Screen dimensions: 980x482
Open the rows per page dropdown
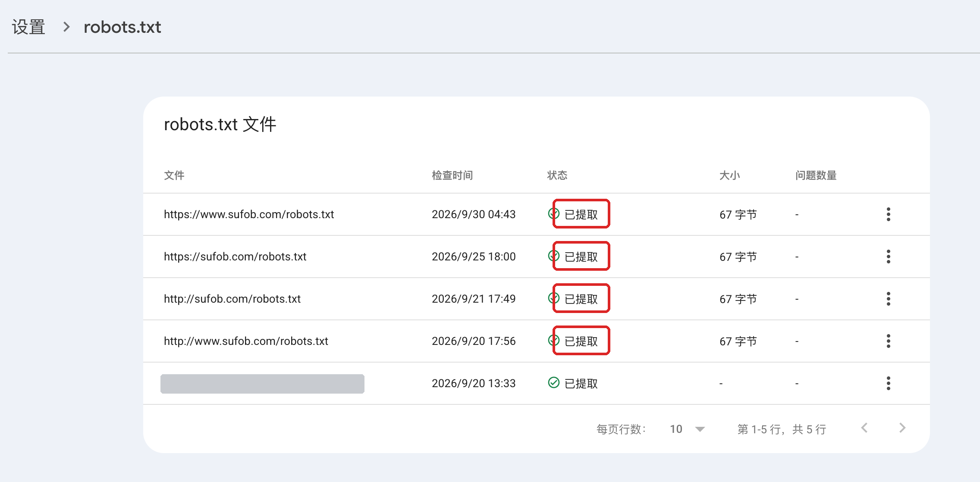click(x=687, y=429)
